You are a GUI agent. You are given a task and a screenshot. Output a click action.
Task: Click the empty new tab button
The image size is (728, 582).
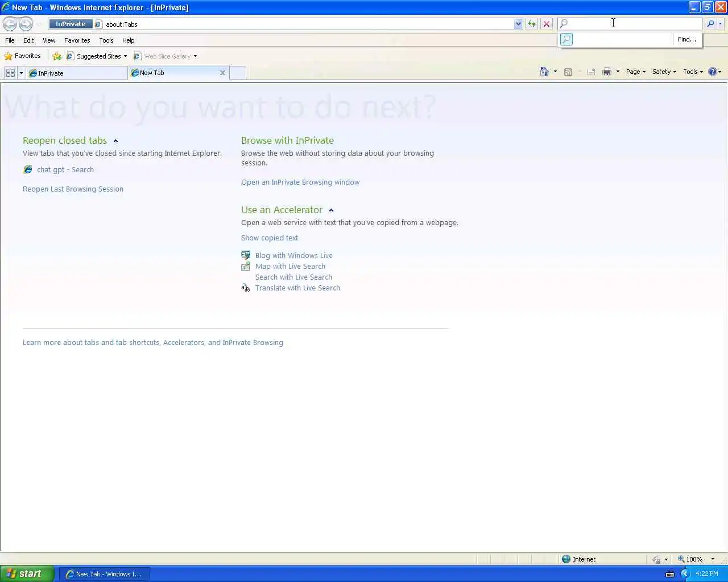(x=238, y=73)
